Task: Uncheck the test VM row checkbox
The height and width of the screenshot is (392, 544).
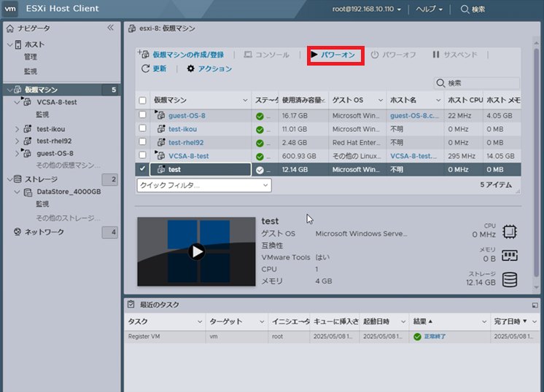Action: (143, 169)
